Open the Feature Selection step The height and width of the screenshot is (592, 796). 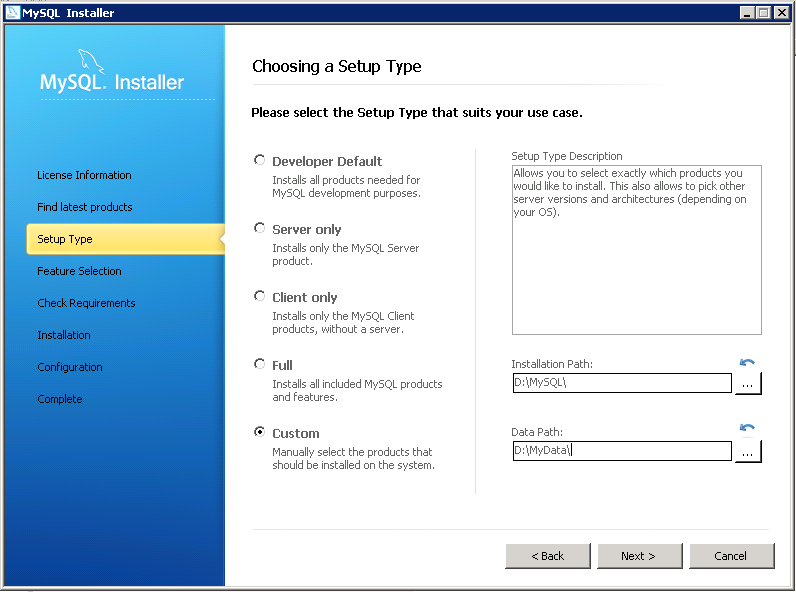[79, 271]
